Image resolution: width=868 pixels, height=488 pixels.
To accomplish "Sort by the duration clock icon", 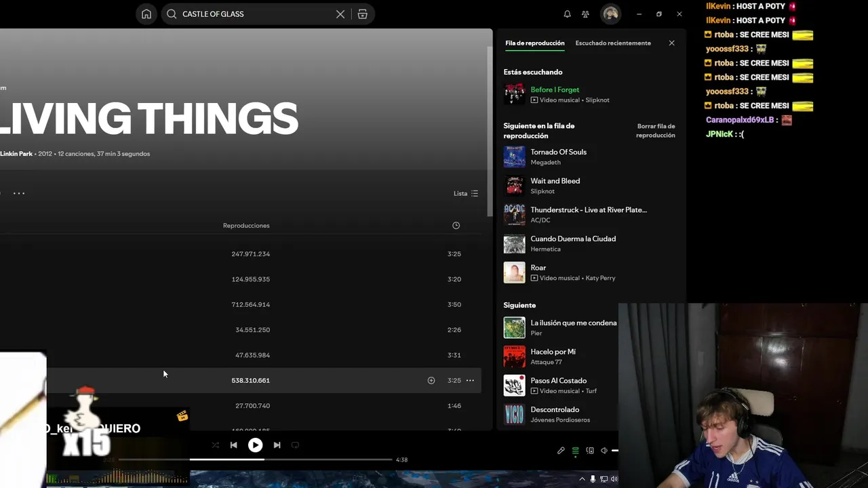I will [456, 226].
